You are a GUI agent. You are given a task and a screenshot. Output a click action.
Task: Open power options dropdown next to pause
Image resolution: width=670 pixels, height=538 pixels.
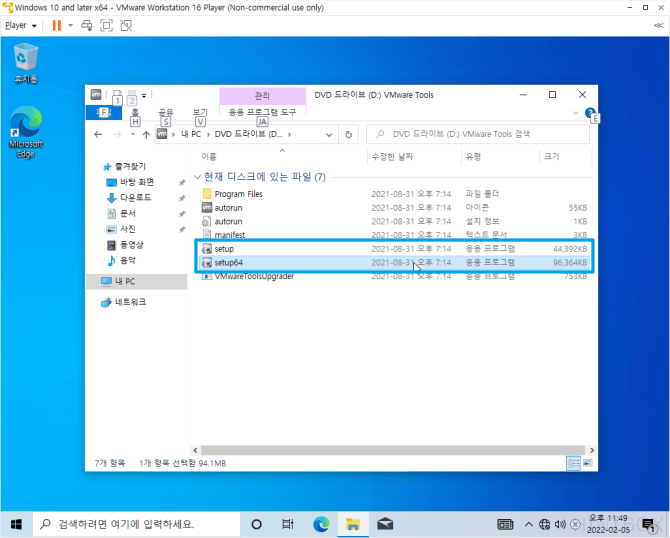pyautogui.click(x=71, y=26)
